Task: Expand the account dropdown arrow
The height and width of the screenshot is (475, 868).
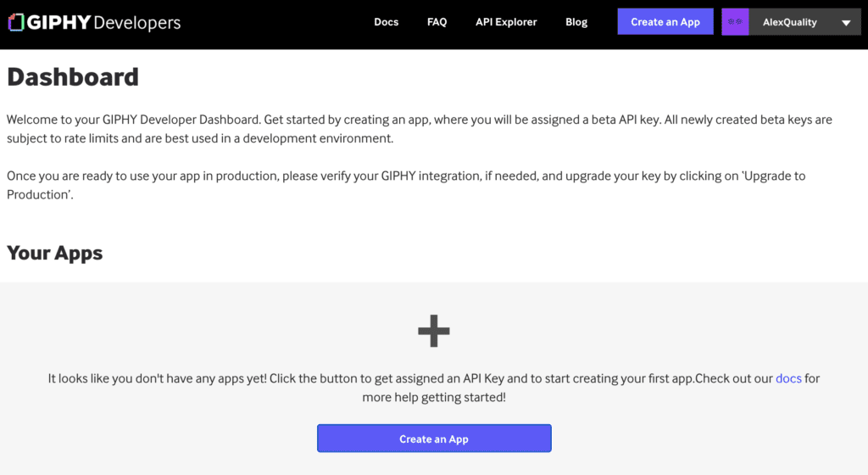Action: point(846,24)
